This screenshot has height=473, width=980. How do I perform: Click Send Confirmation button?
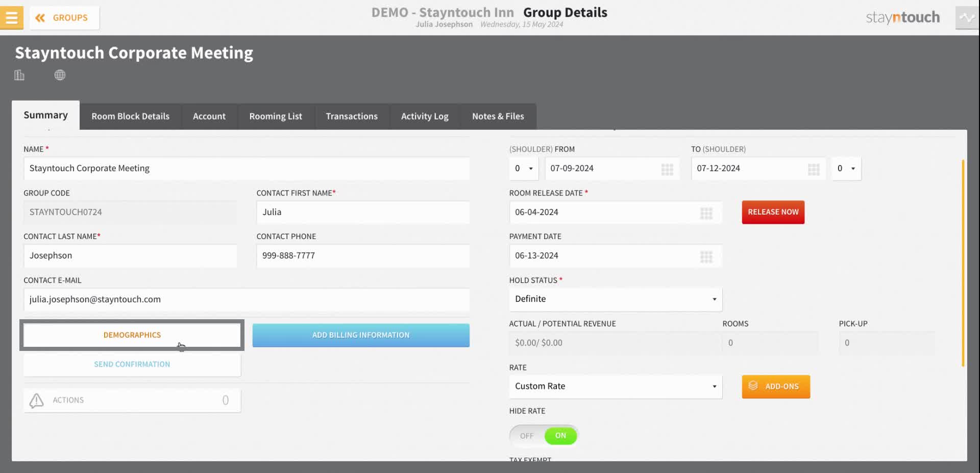click(x=132, y=364)
